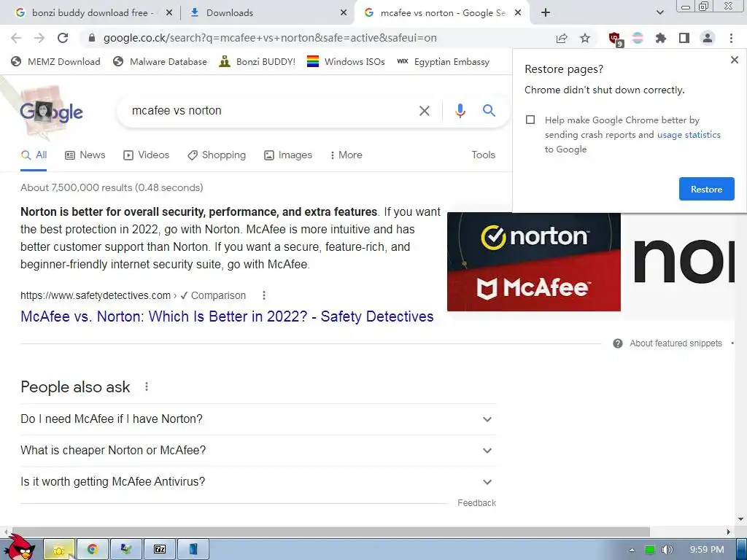This screenshot has height=560, width=747.
Task: Share this page from the address bar
Action: pyautogui.click(x=562, y=38)
